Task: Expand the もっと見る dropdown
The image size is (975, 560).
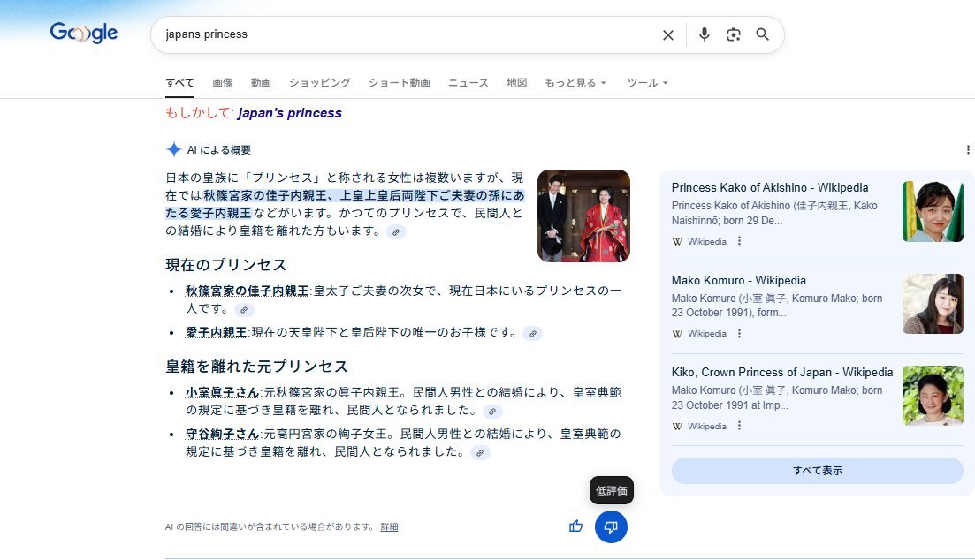Action: pyautogui.click(x=575, y=83)
